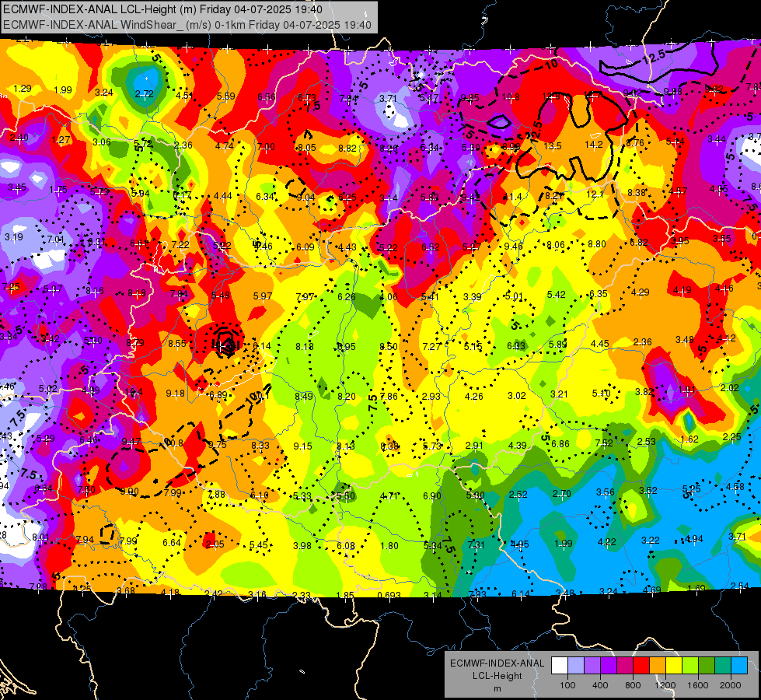Select the medium violet legend swatch
The width and height of the screenshot is (761, 700).
(x=592, y=666)
